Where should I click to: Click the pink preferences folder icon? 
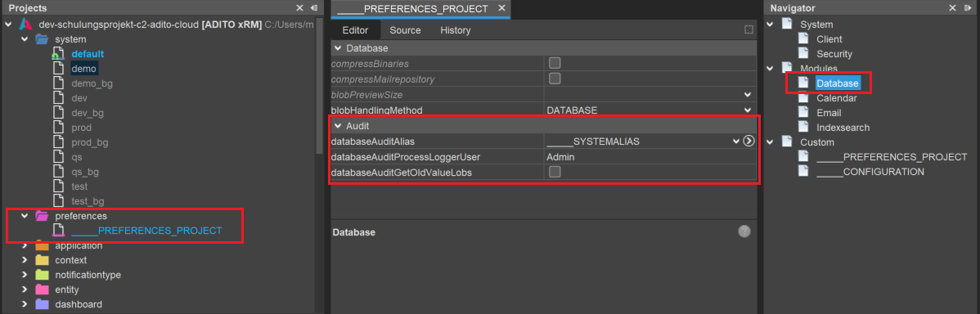[42, 216]
